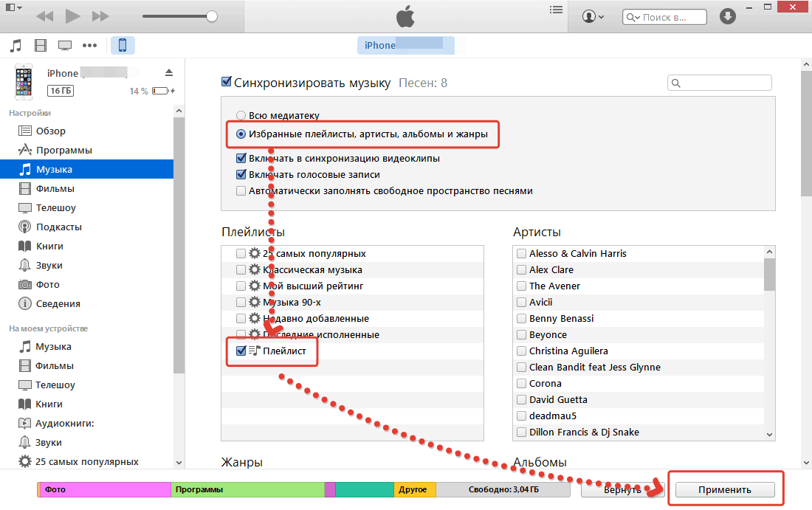Click the Downloads arrow icon
The height and width of the screenshot is (510, 812).
pos(728,16)
